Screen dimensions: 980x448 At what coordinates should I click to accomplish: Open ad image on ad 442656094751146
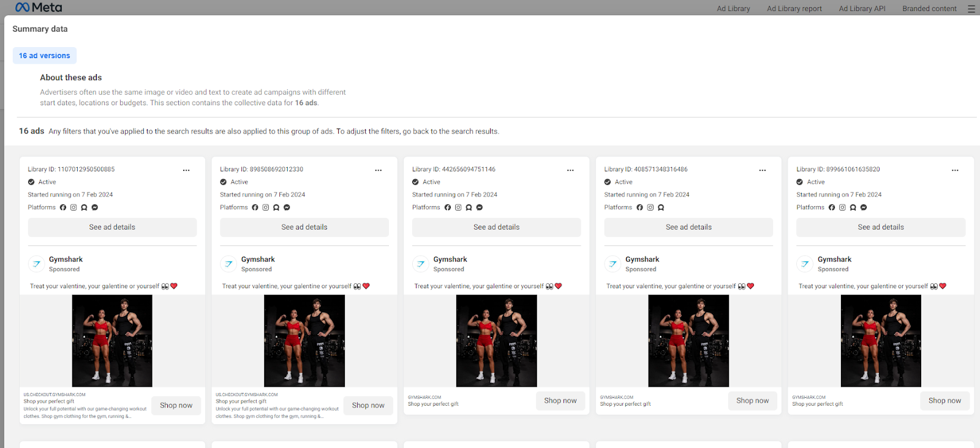click(497, 341)
